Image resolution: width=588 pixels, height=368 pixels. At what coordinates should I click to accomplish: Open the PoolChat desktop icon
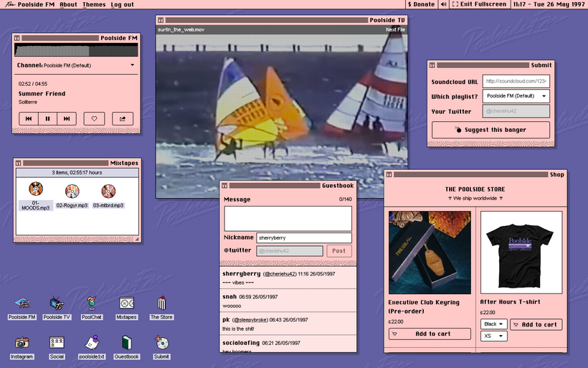click(91, 304)
